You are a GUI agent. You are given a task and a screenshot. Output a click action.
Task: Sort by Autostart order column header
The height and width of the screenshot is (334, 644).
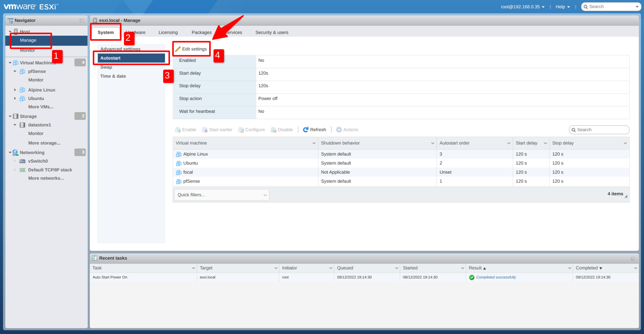454,143
